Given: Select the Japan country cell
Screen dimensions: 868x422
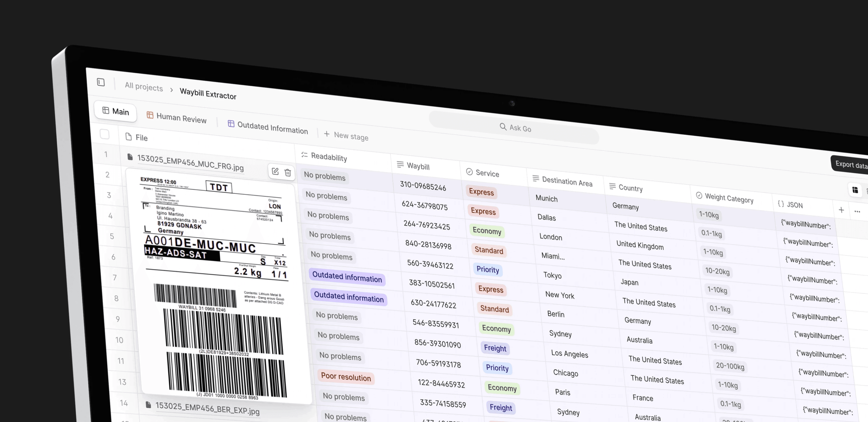Looking at the screenshot, I should 629,282.
